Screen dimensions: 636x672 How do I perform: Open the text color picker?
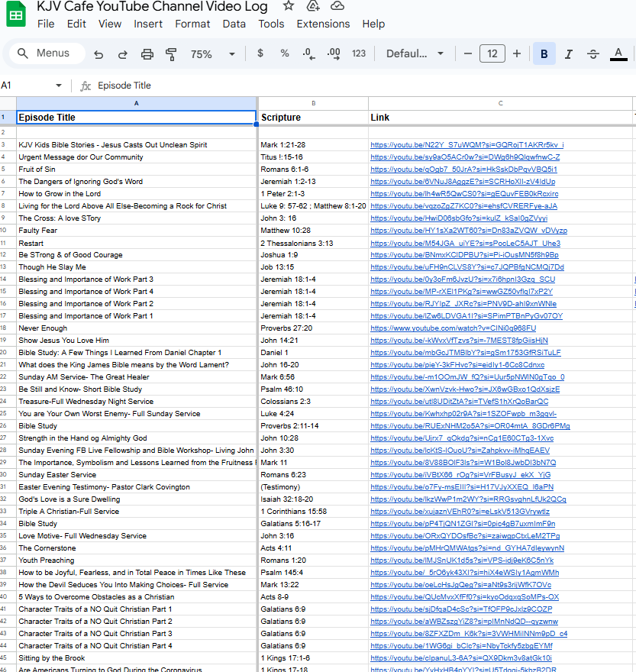pos(618,53)
